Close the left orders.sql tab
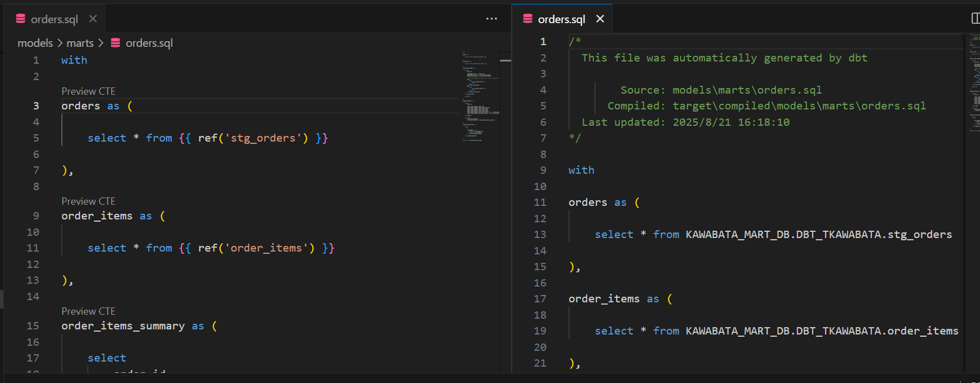 (93, 19)
